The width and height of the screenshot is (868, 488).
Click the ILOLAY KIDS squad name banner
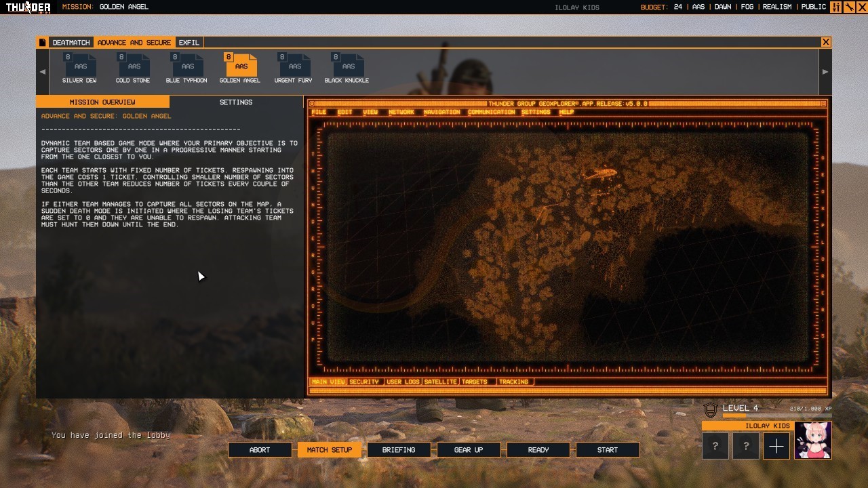click(747, 426)
